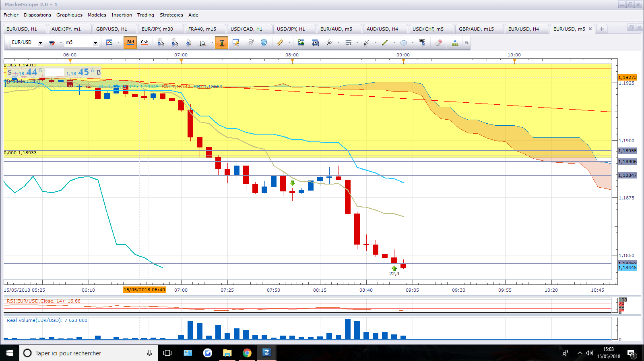Toggle Ask price display
This screenshot has height=361, width=644.
(144, 42)
